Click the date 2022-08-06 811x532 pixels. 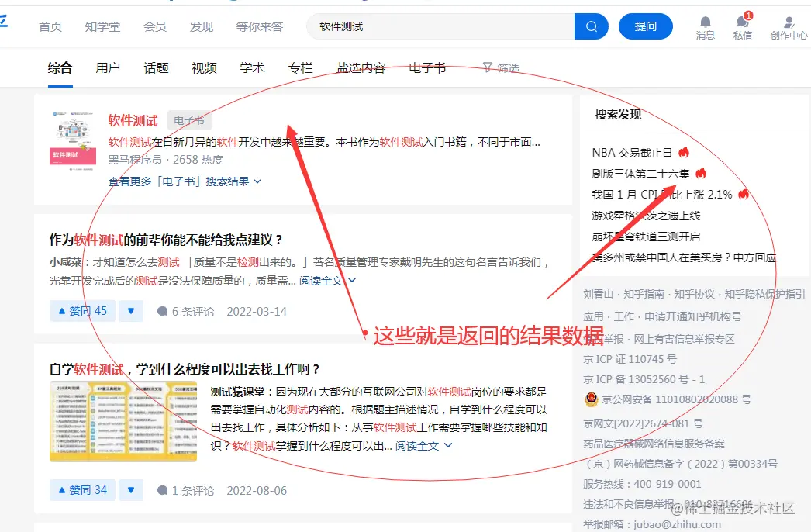[257, 491]
